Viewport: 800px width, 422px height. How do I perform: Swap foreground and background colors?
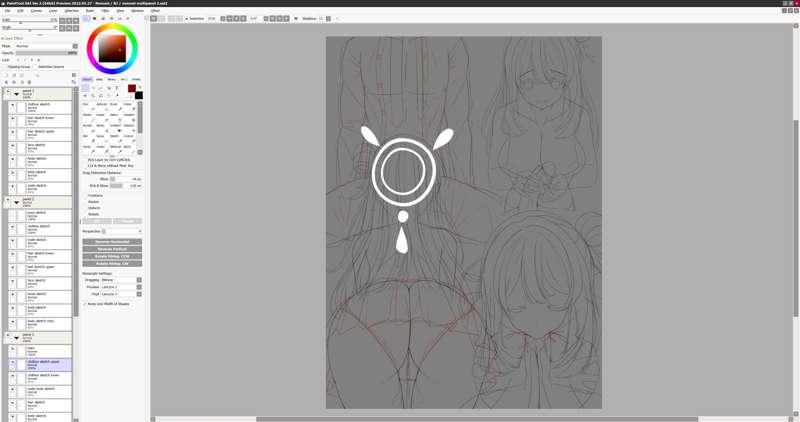[140, 87]
